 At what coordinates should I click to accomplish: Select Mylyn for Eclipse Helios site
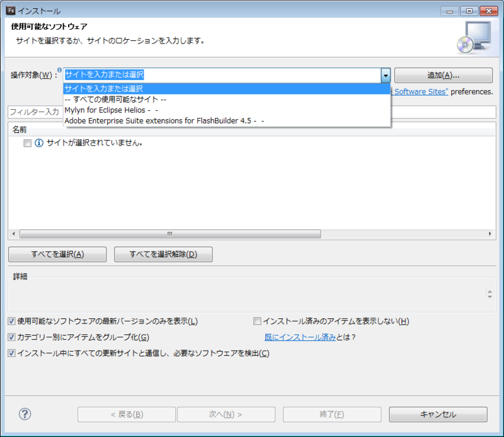227,110
